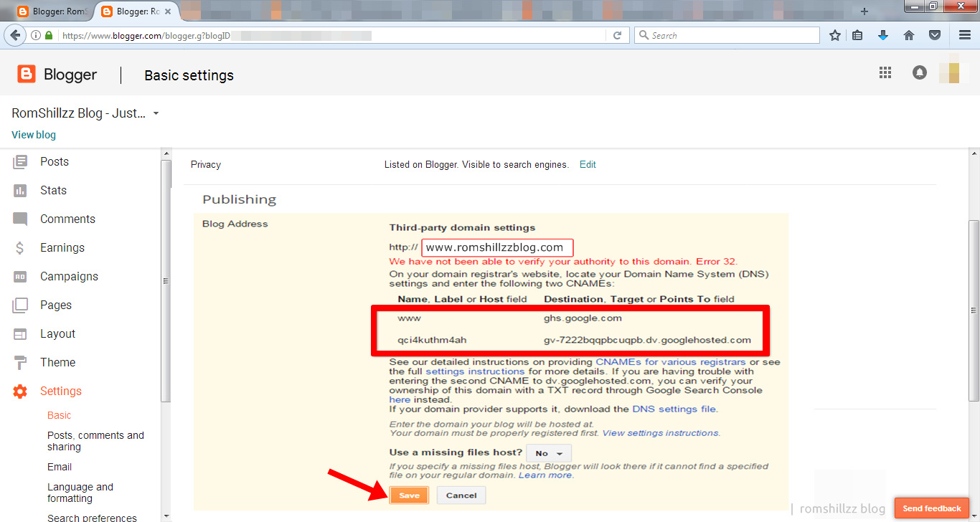Open Pages via its sidebar icon
Viewport: 980px width, 522px height.
(20, 305)
